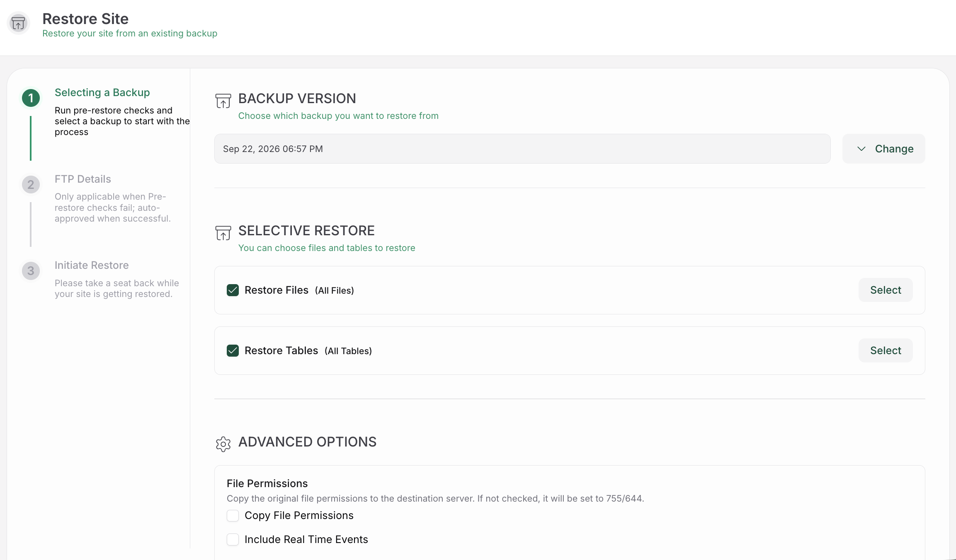Click the Backup Version section icon
The width and height of the screenshot is (956, 560).
pyautogui.click(x=223, y=101)
